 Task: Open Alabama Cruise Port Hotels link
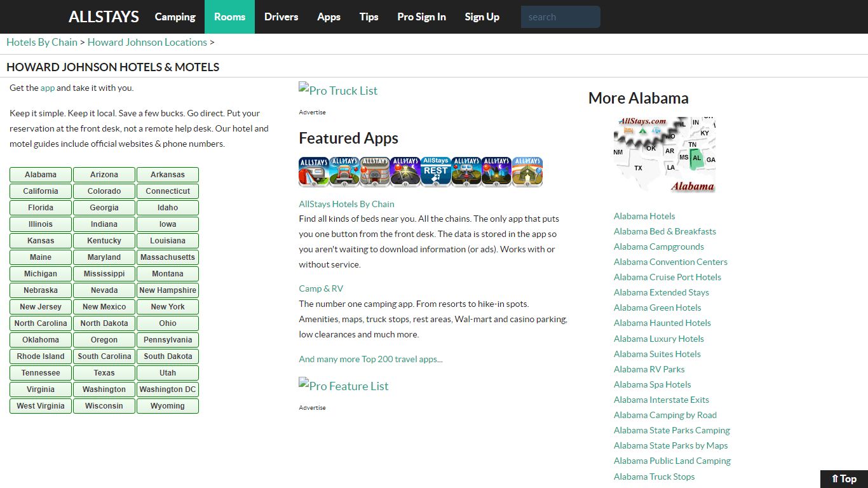(x=667, y=277)
